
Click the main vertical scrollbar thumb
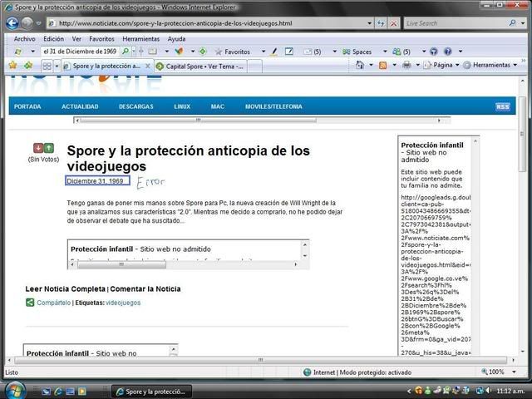522,135
